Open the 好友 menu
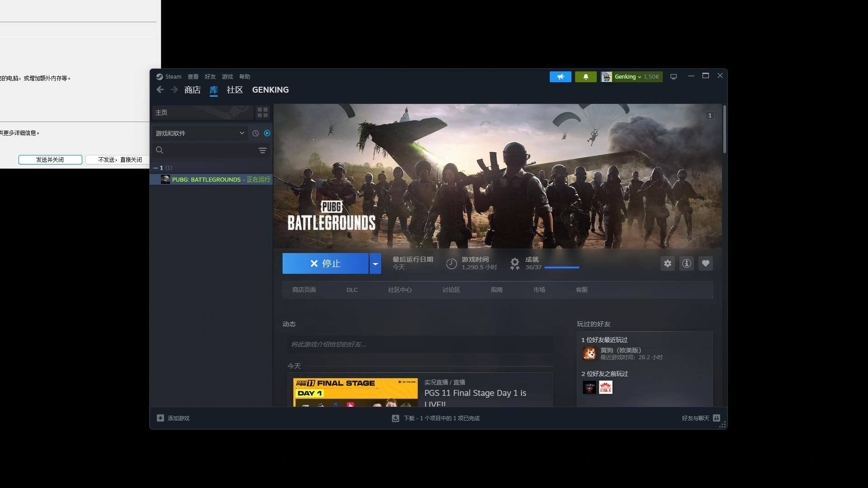Viewport: 868px width, 488px height. 210,77
